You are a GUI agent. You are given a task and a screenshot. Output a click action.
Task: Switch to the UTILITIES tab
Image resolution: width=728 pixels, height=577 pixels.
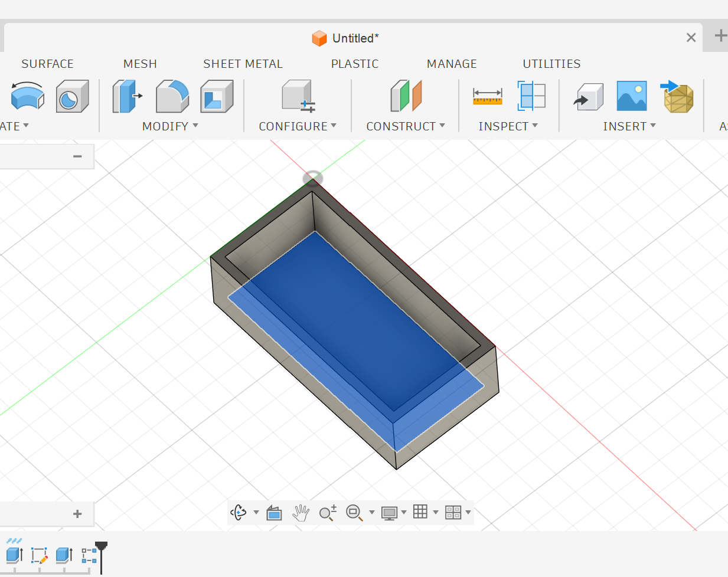[551, 64]
